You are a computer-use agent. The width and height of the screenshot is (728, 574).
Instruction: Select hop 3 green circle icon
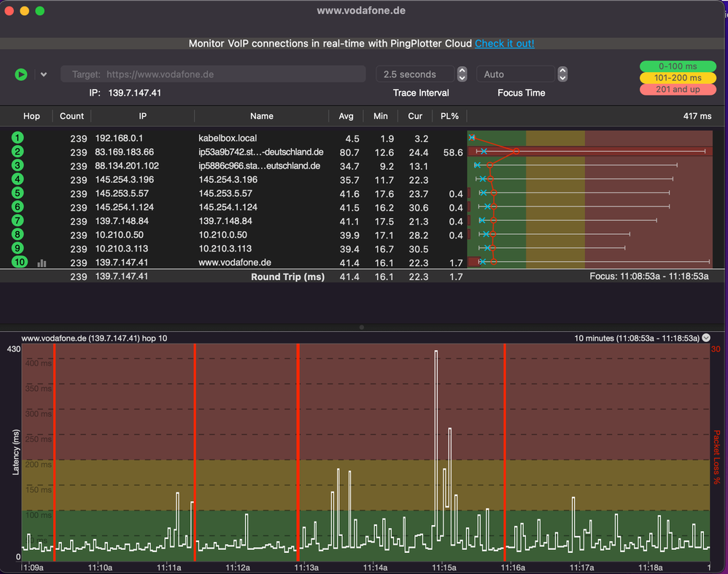[18, 166]
